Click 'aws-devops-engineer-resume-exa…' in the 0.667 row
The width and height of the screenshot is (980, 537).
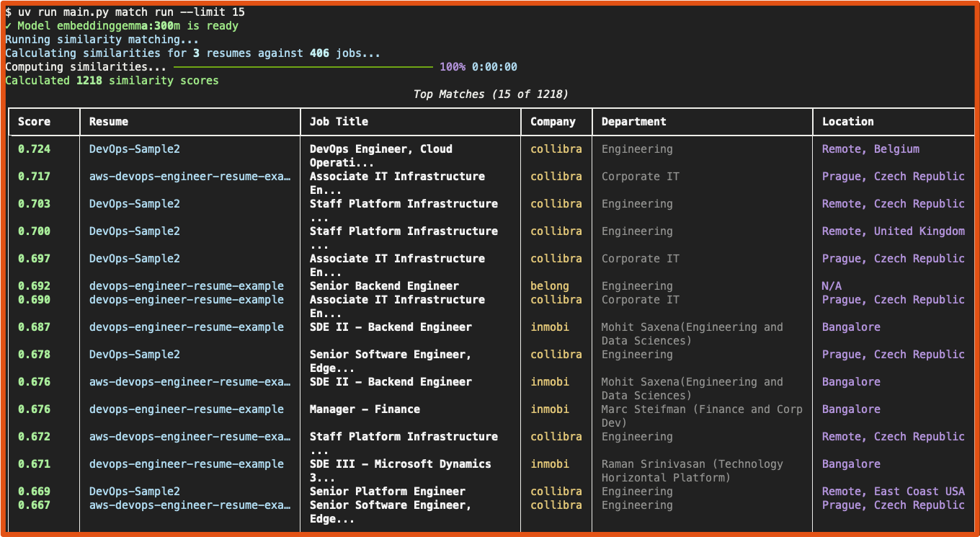190,505
